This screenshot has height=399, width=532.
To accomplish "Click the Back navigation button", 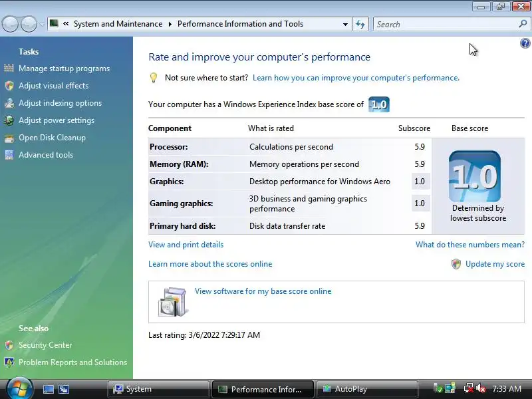I will (x=10, y=24).
